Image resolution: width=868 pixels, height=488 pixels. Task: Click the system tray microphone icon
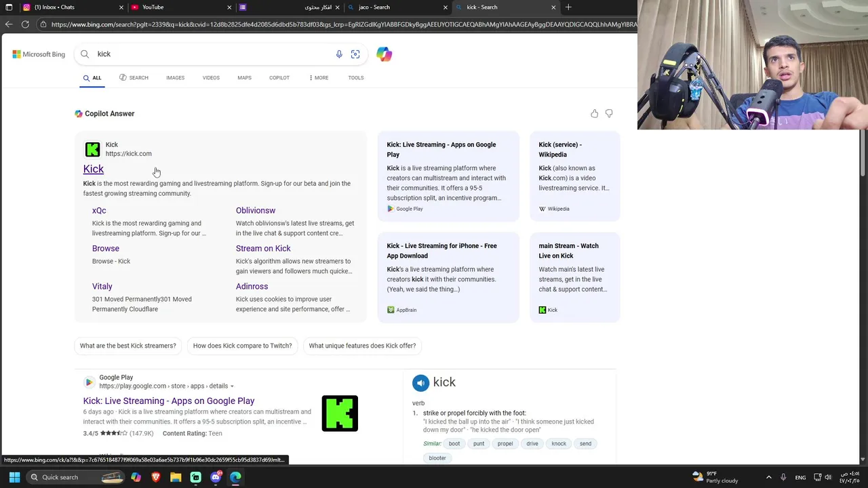coord(783,477)
